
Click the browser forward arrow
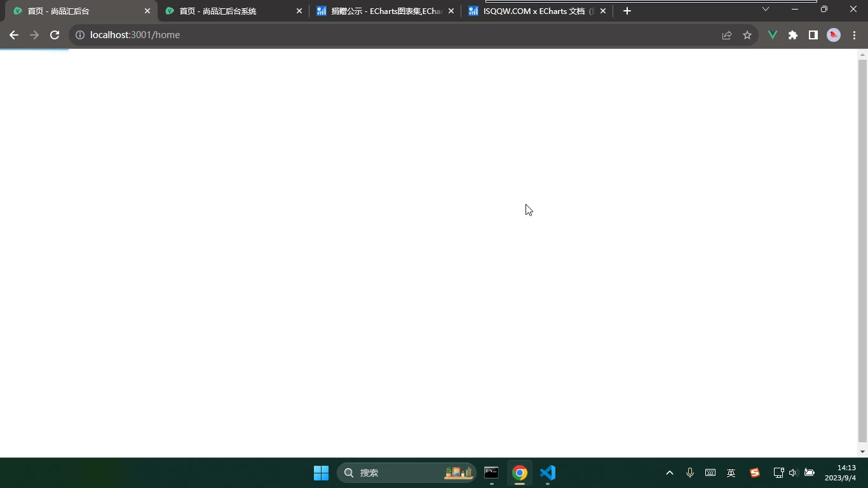pos(34,35)
